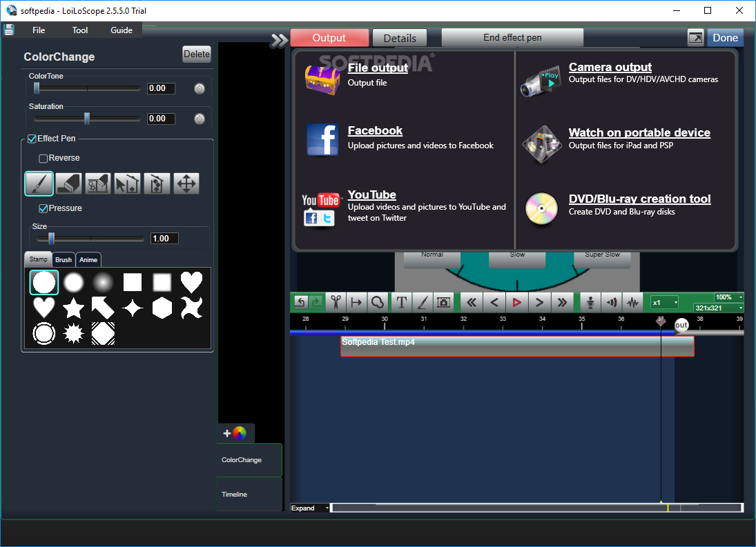Open Watch on portable device link

(639, 132)
